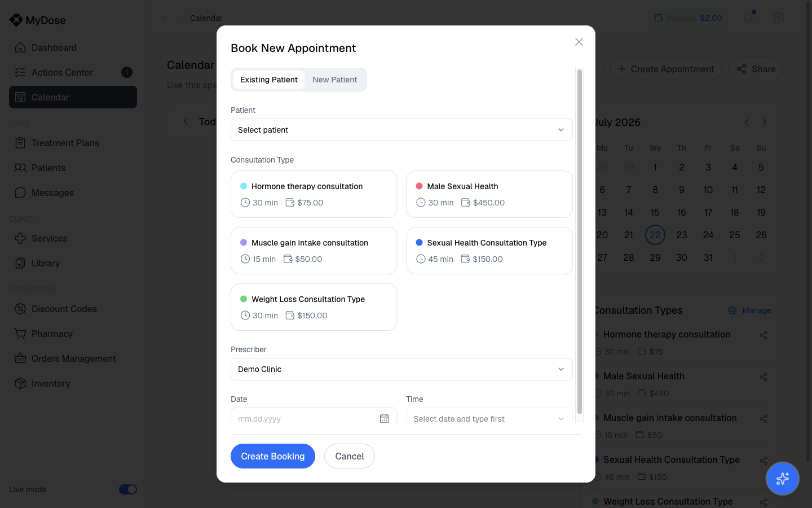Share the Male Sexual Health type
This screenshot has height=508, width=812.
coord(764,377)
